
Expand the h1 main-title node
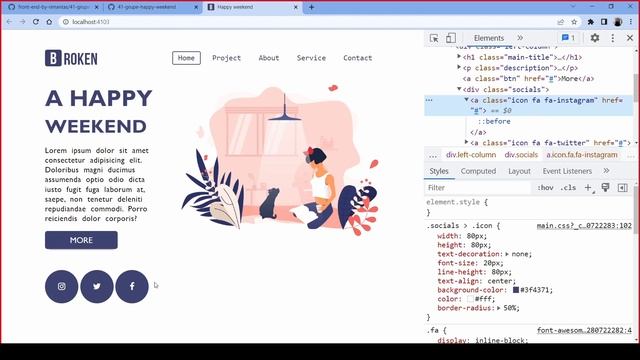coord(459,57)
